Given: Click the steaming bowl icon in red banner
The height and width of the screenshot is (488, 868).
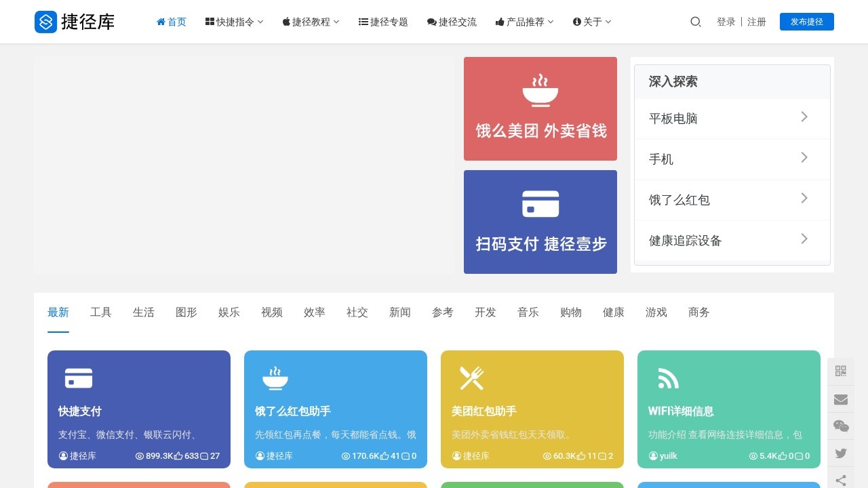Looking at the screenshot, I should click(540, 91).
